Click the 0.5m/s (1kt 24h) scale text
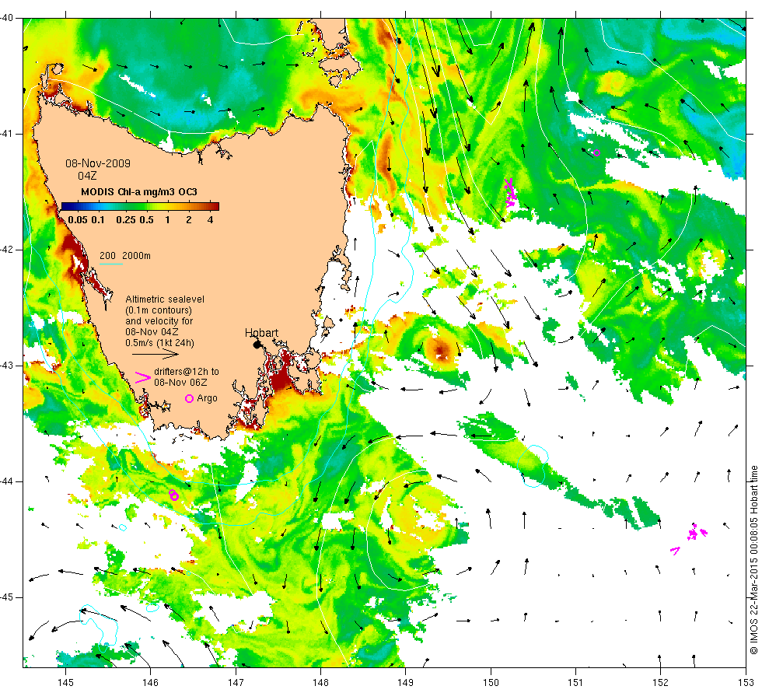Viewport: 762px width, 700px height. click(x=160, y=343)
